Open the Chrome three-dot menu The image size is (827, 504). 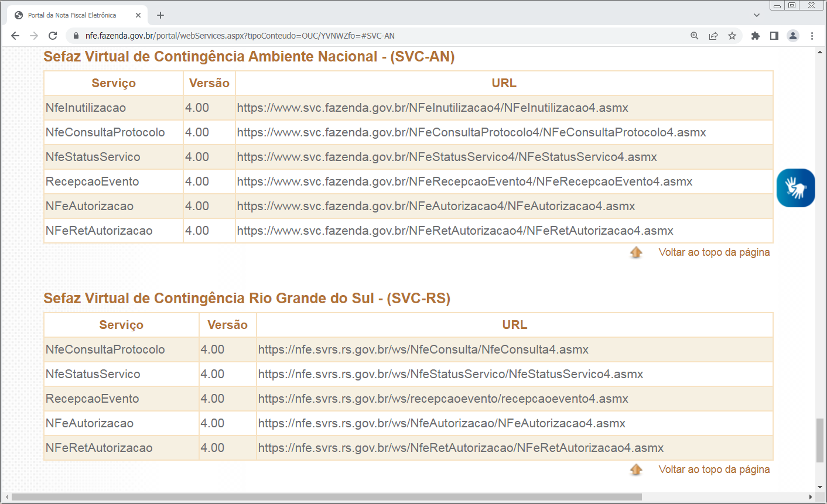pyautogui.click(x=812, y=36)
